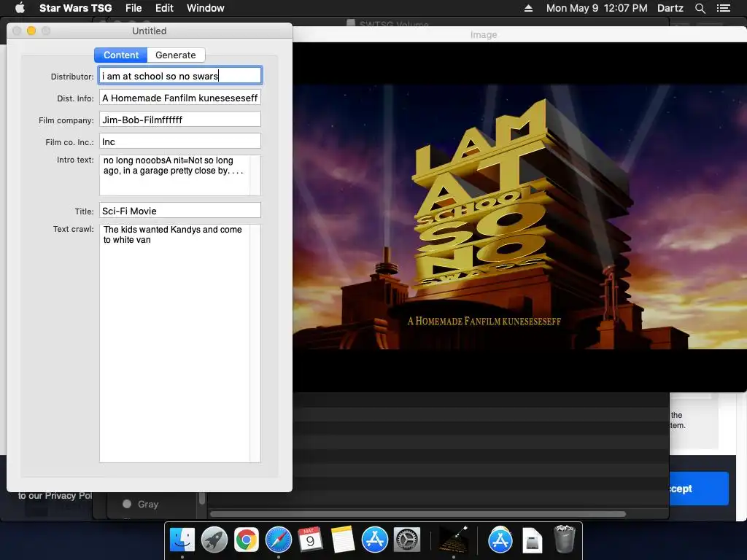Open the Apple menu
747x560 pixels.
point(20,7)
